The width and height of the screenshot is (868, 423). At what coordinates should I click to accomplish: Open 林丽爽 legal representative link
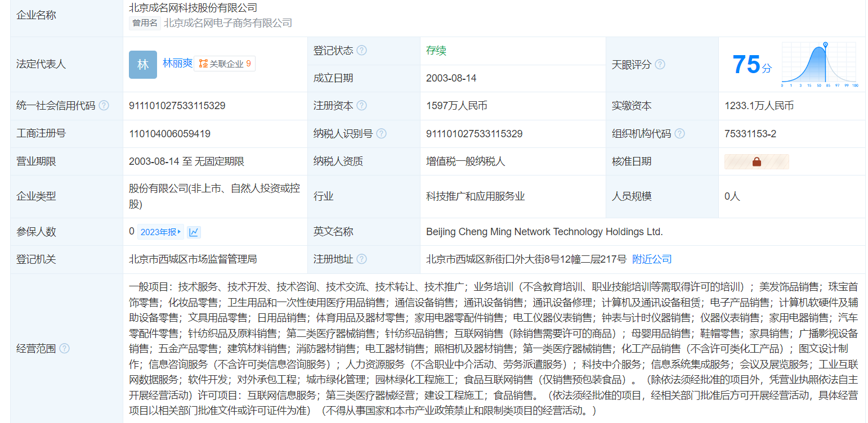pos(177,63)
